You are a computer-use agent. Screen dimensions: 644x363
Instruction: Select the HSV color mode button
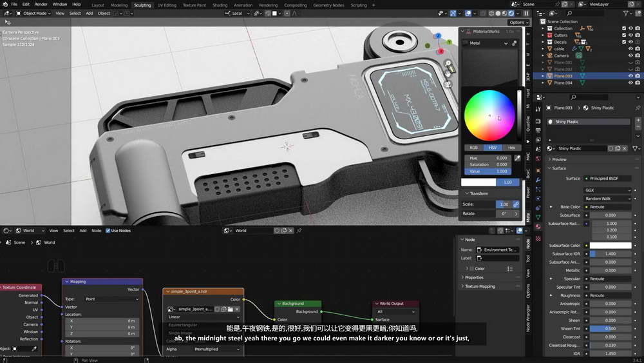point(493,148)
